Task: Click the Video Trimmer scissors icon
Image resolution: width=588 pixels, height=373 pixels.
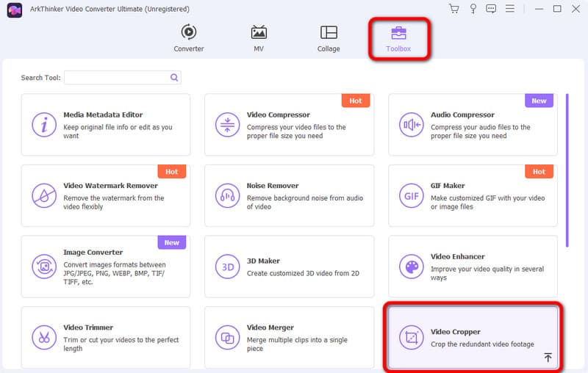Action: (44, 338)
